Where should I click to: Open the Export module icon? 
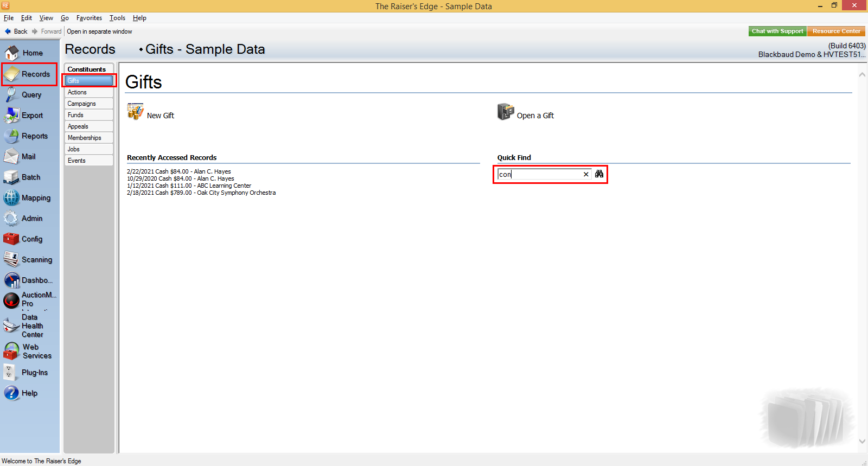tap(11, 116)
